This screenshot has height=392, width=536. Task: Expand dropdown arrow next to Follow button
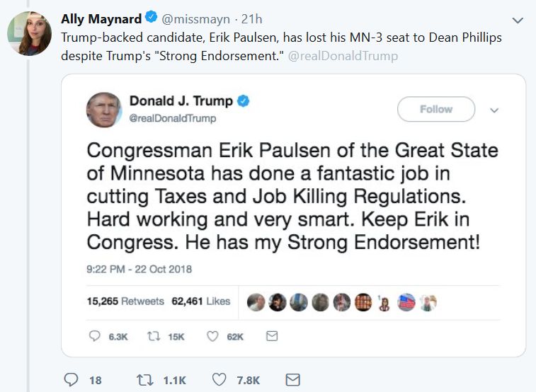(x=494, y=110)
